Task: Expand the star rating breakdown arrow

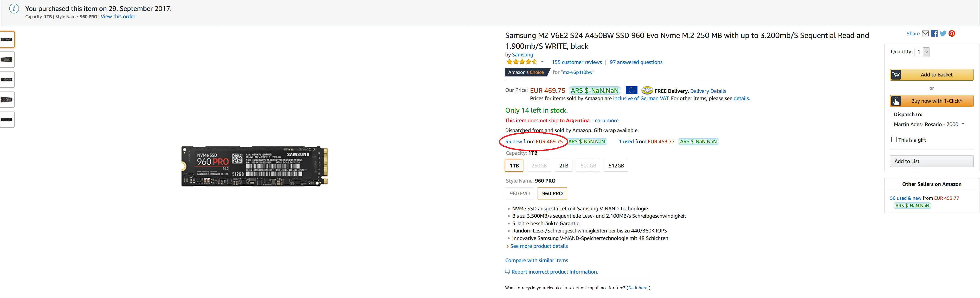Action: point(542,62)
